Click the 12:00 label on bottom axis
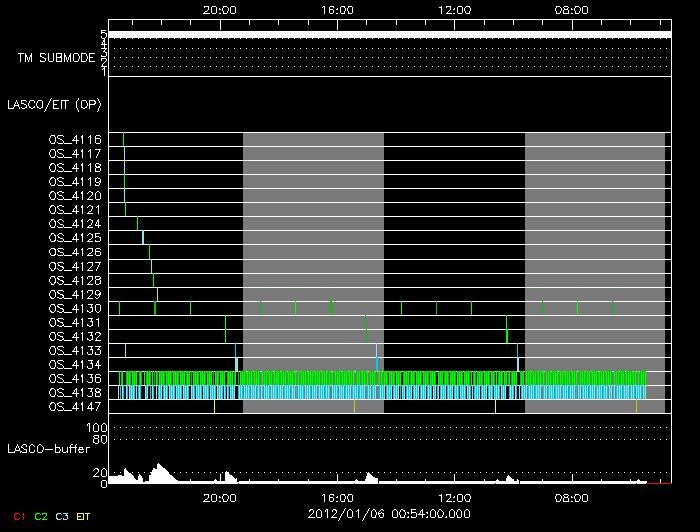This screenshot has height=532, width=700. tap(455, 497)
